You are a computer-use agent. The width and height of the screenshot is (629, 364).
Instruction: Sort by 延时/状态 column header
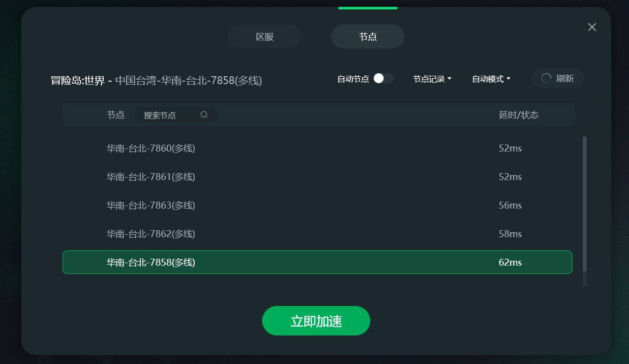click(x=519, y=115)
